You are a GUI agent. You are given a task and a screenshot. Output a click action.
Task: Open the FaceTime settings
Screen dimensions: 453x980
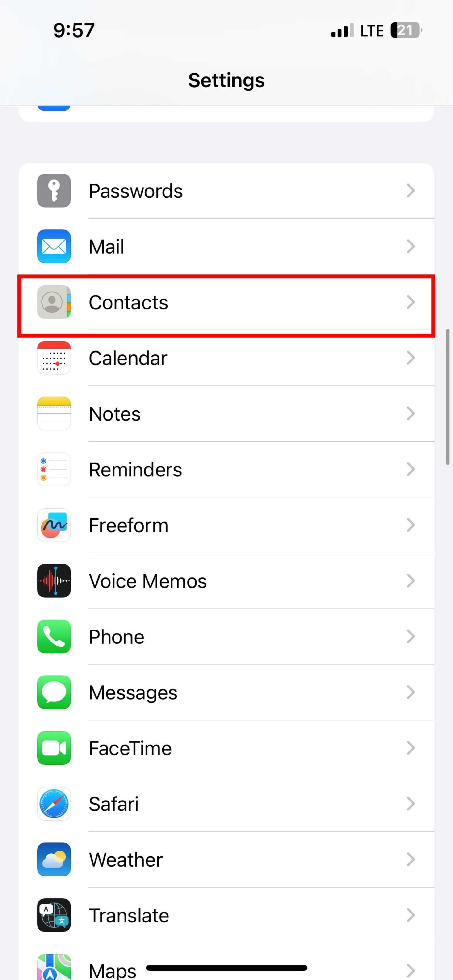coord(226,748)
